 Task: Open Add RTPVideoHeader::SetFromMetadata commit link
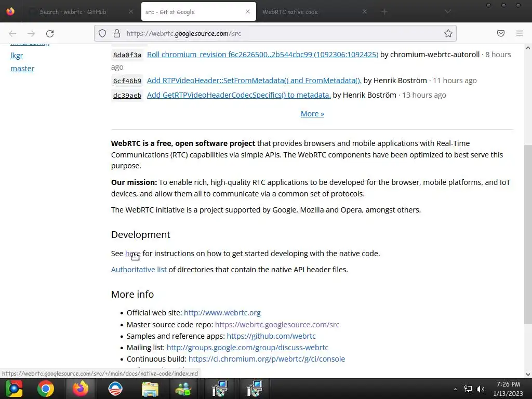[x=254, y=81]
